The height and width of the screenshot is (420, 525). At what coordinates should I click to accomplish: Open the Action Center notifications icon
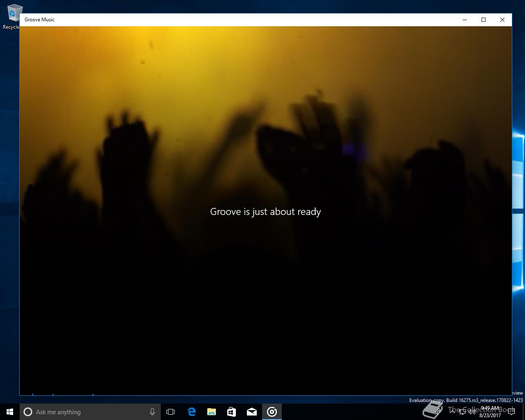[x=511, y=412]
